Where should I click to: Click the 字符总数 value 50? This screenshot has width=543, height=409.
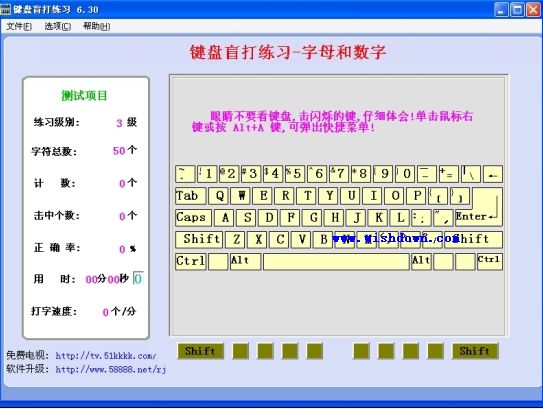click(x=119, y=151)
